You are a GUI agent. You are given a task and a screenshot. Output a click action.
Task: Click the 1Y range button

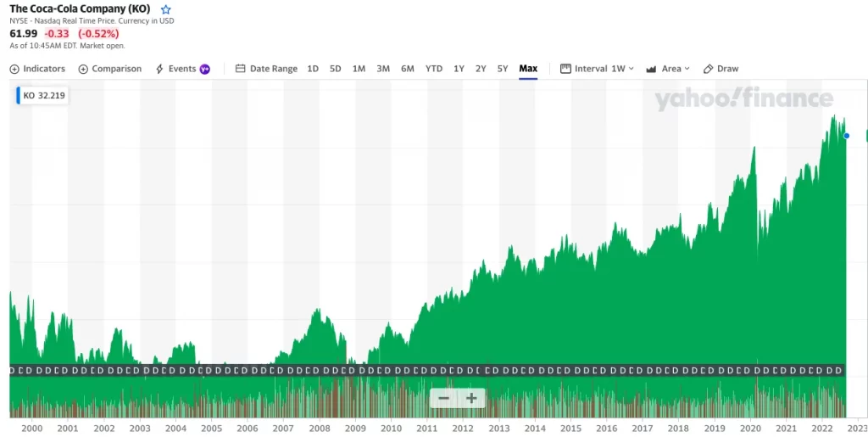pyautogui.click(x=459, y=69)
